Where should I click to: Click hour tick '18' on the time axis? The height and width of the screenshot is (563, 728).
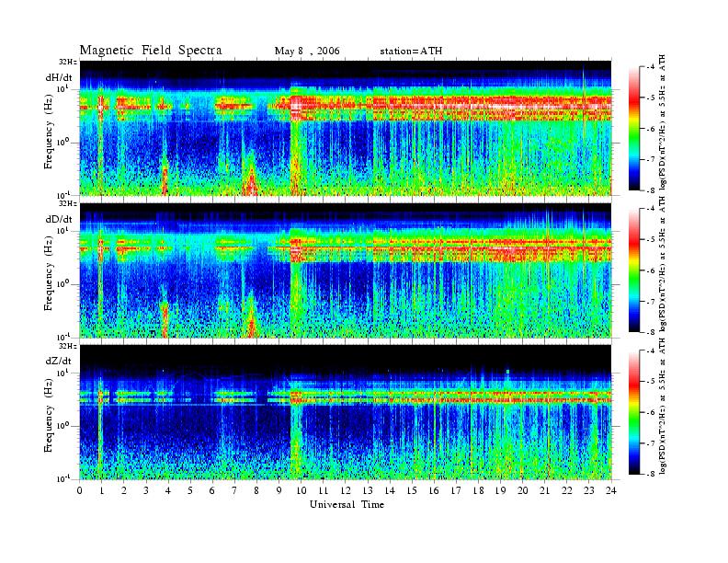click(479, 491)
